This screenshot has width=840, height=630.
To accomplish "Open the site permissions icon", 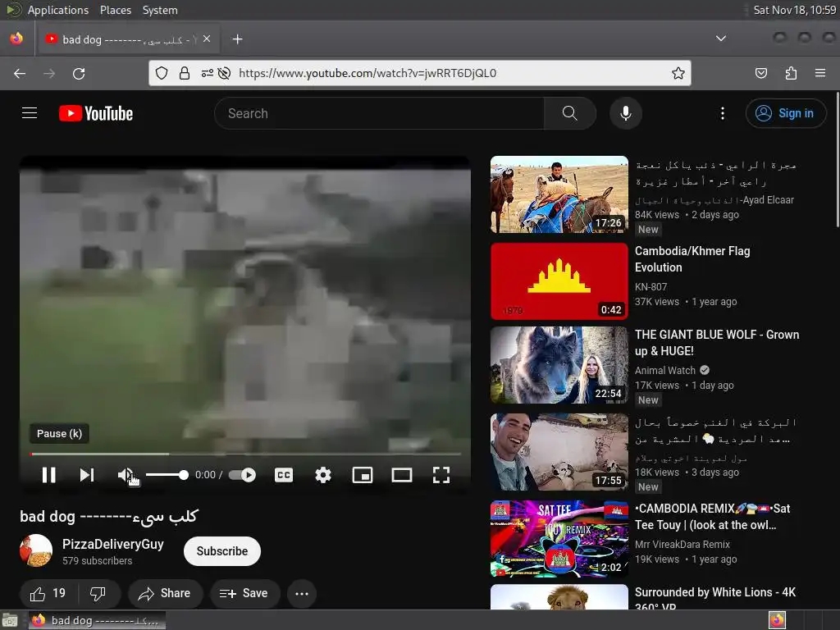I will [207, 73].
